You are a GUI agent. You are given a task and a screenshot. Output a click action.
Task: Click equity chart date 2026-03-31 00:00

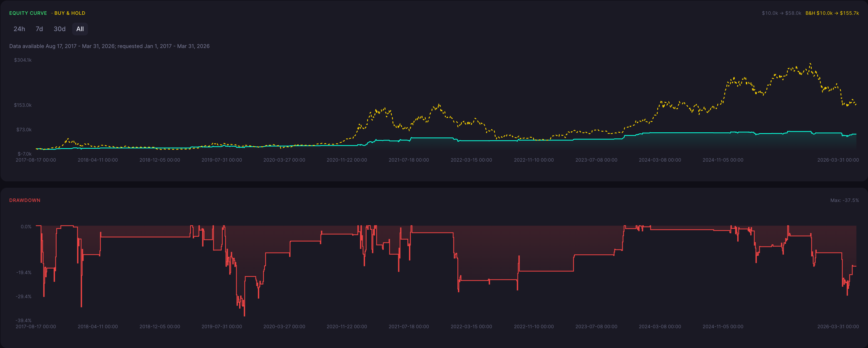tap(838, 160)
